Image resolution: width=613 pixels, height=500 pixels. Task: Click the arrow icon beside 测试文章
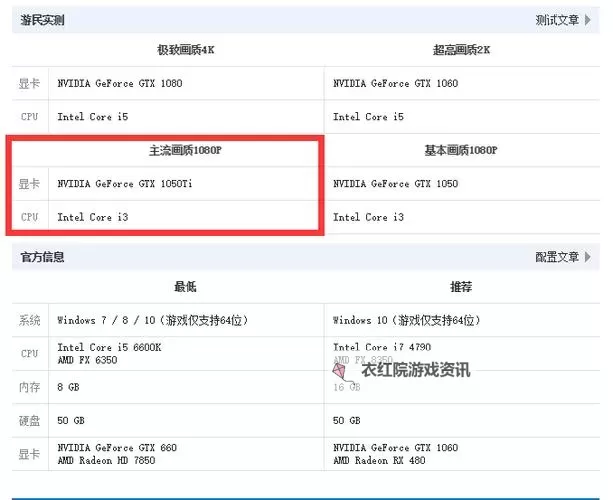(588, 20)
